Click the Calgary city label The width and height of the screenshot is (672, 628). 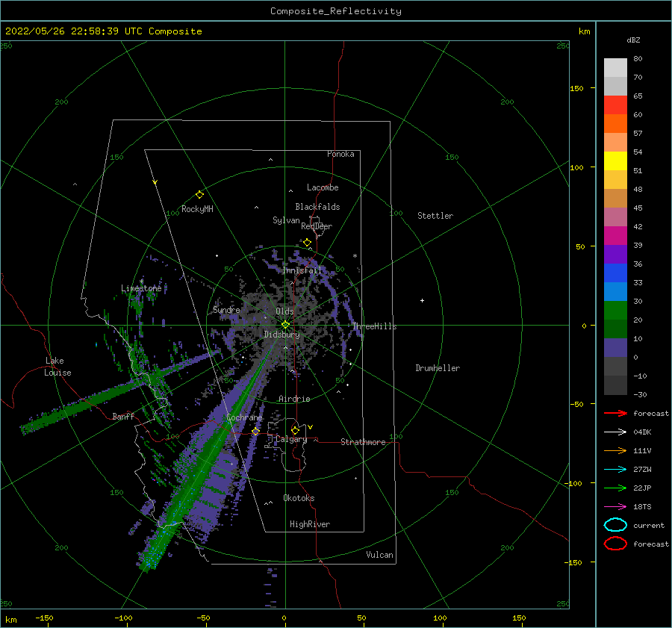click(291, 439)
